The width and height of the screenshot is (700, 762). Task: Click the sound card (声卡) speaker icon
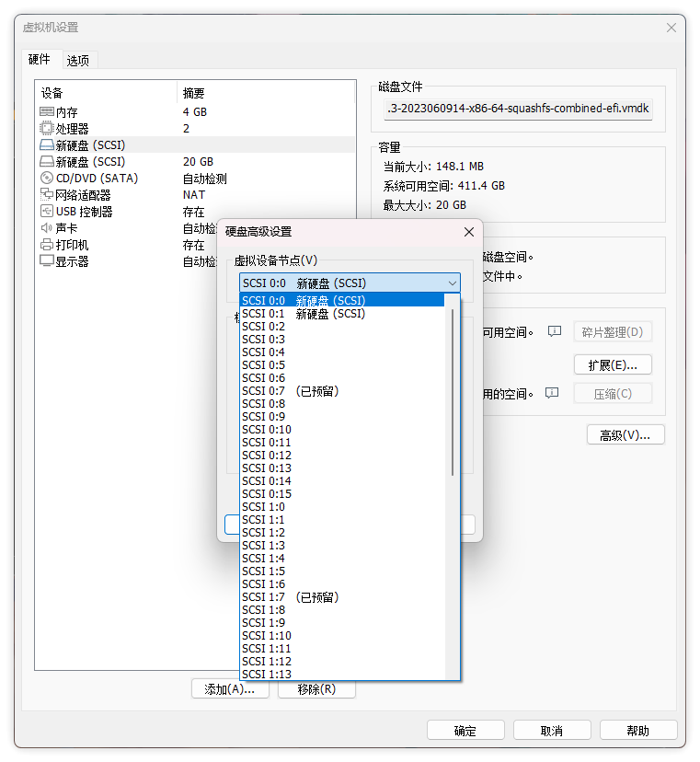[47, 228]
